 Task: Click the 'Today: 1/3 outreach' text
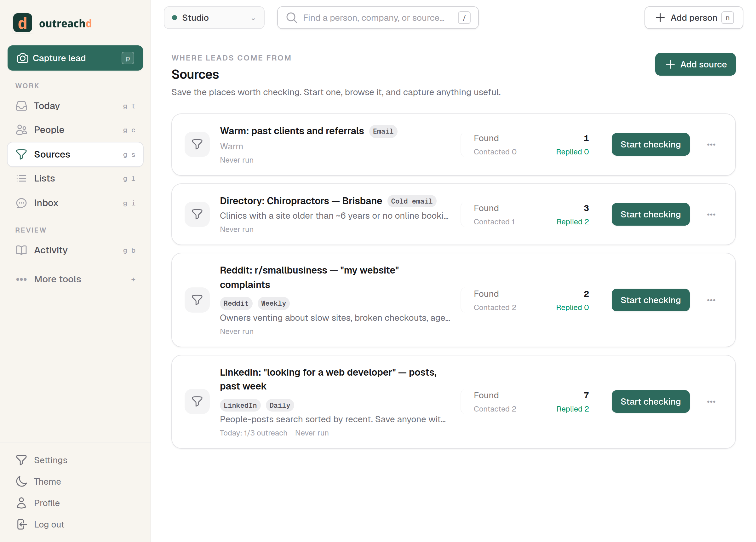(253, 433)
